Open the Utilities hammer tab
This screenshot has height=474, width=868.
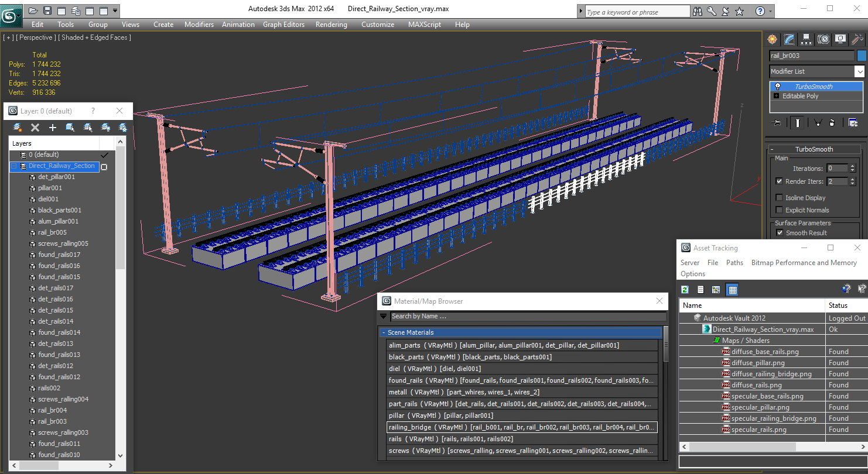click(x=857, y=39)
